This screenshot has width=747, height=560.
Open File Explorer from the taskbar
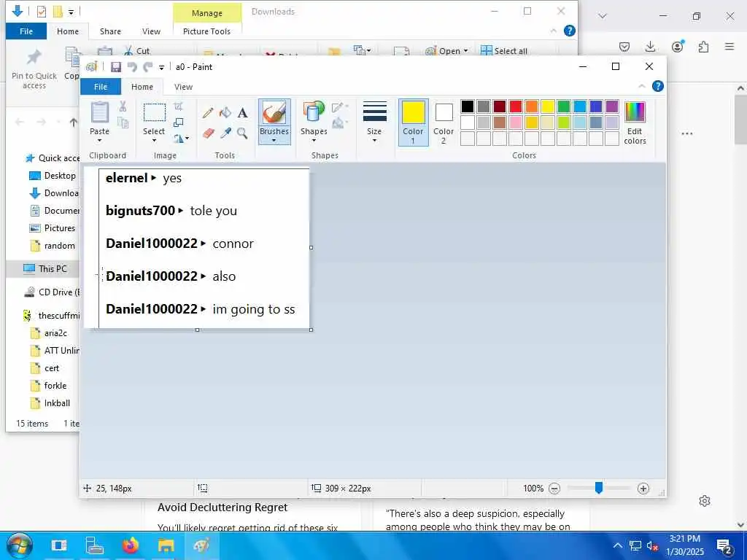tap(166, 545)
